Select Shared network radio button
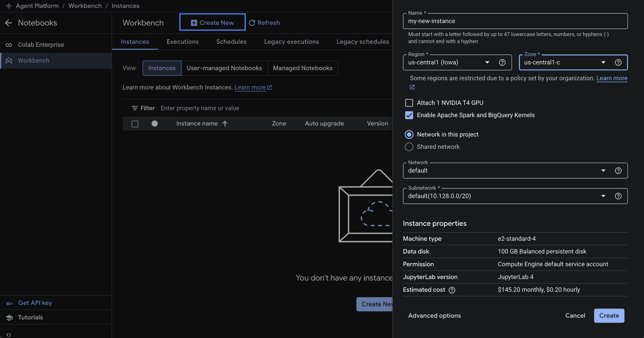Screen dimensions: 644x338 pyautogui.click(x=409, y=147)
